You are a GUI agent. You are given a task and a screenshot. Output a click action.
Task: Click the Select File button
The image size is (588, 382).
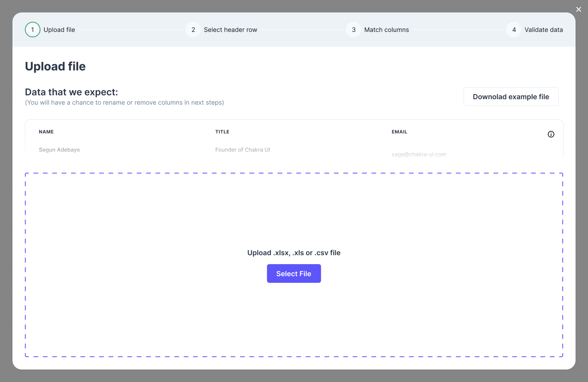point(294,273)
